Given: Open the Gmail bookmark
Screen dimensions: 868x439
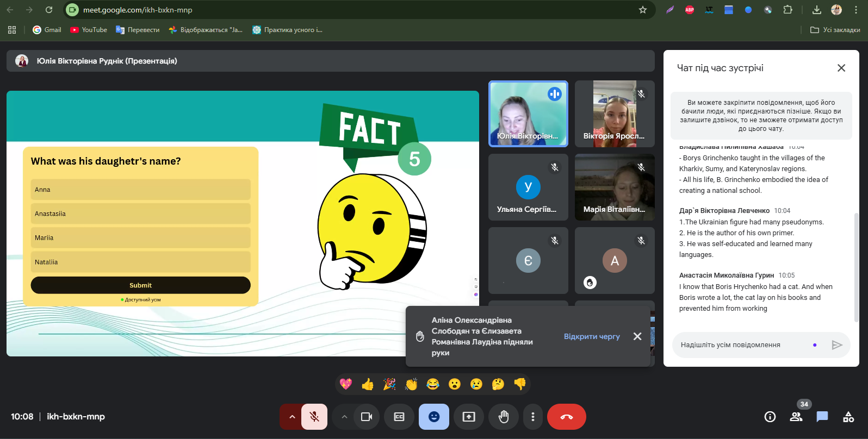Looking at the screenshot, I should [47, 30].
